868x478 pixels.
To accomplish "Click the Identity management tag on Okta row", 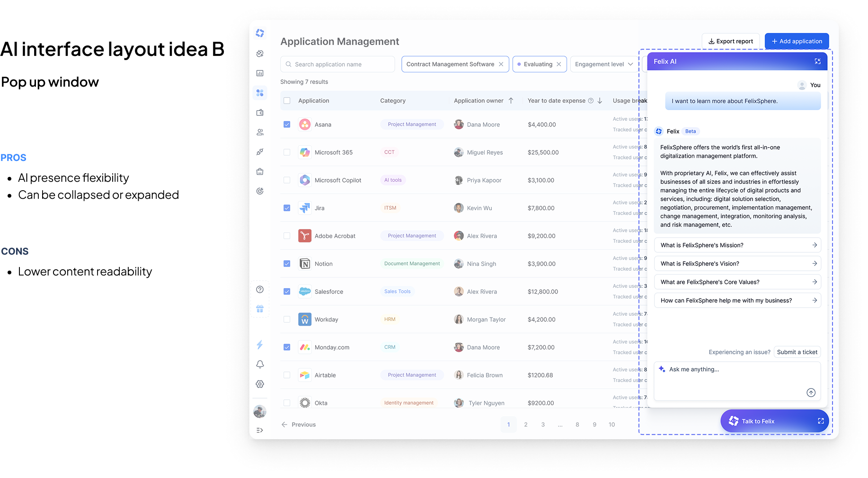I will [x=409, y=403].
